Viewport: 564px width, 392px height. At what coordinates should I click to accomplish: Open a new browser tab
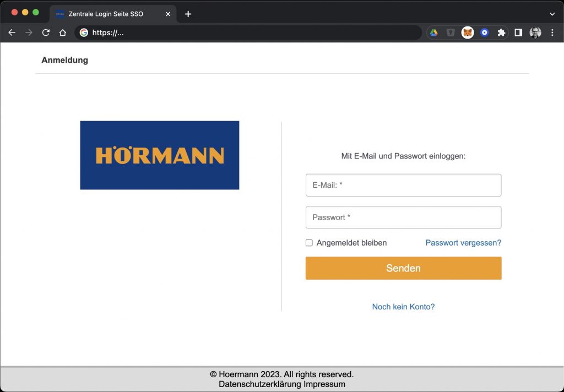coord(188,14)
